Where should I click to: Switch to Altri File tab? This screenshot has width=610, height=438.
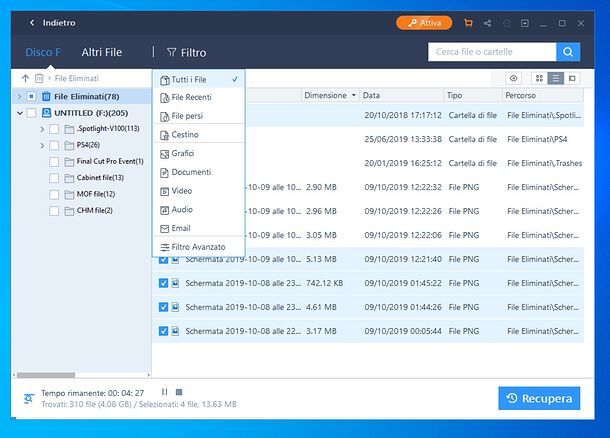tap(102, 52)
